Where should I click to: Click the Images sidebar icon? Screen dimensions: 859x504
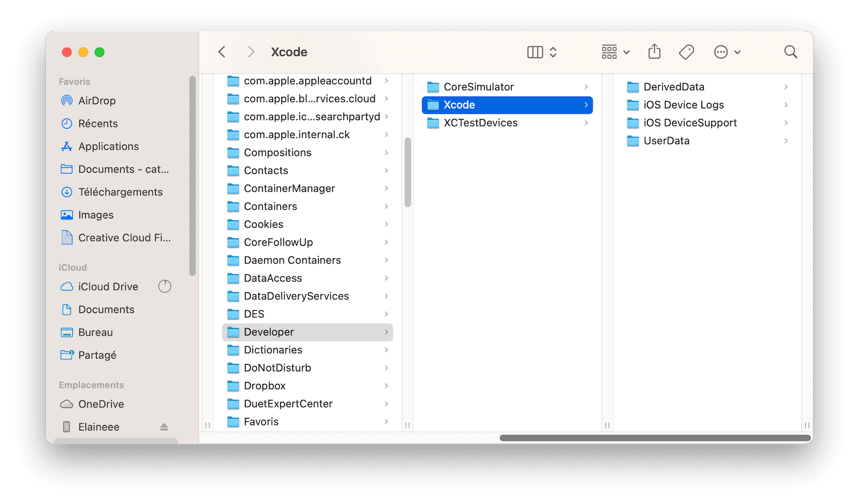[x=67, y=215]
